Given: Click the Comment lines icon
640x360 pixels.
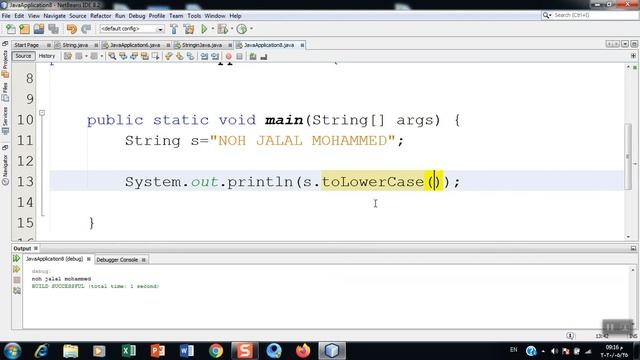Looking at the screenshot, I should click(253, 56).
